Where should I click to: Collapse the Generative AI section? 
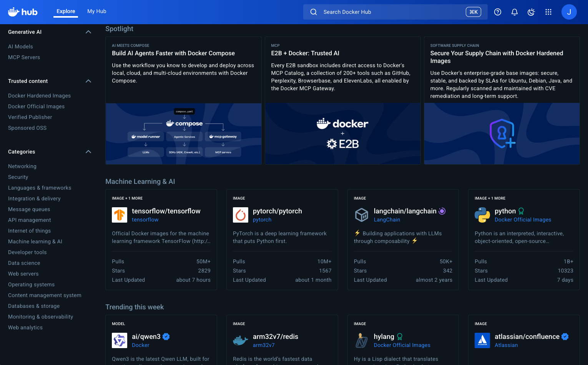coord(88,32)
